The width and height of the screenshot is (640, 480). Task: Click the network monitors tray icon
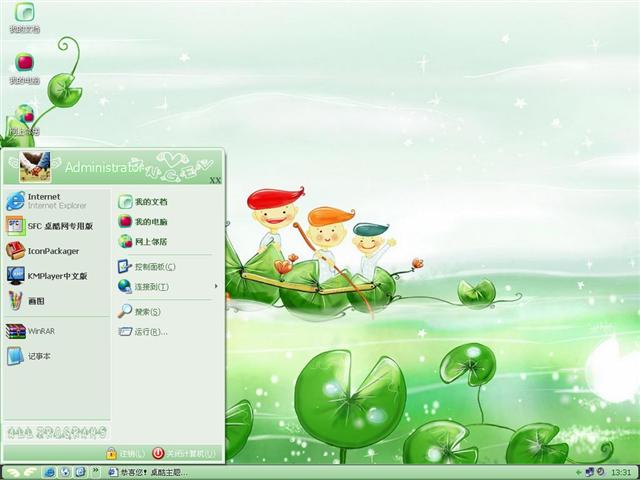[x=590, y=472]
